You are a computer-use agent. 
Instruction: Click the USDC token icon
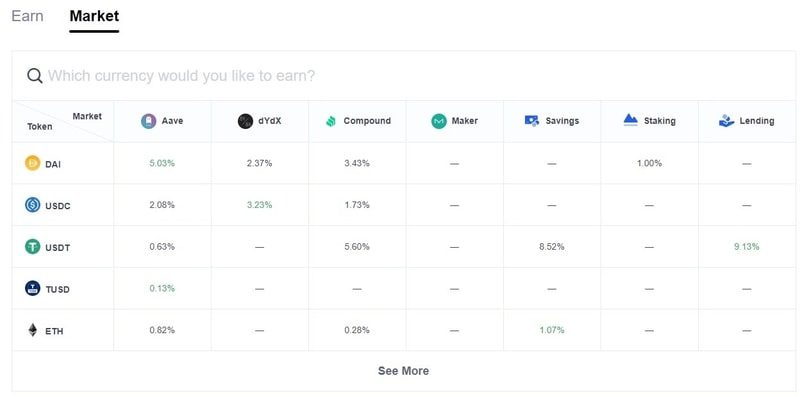pos(33,205)
